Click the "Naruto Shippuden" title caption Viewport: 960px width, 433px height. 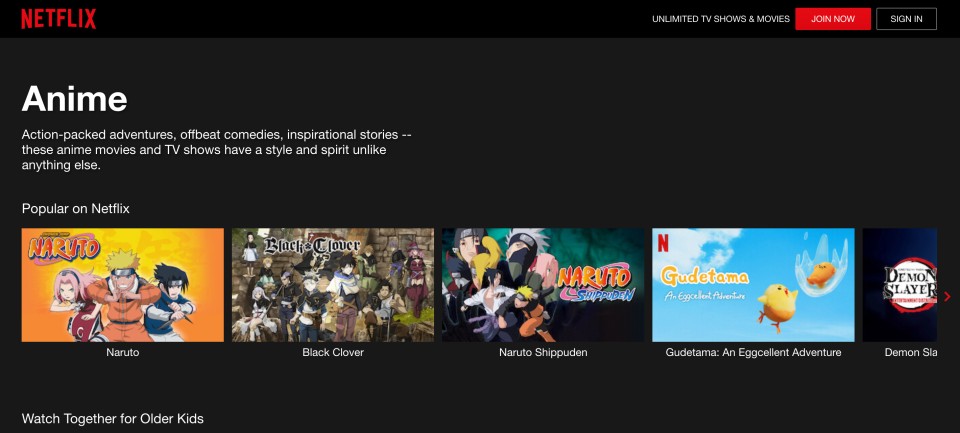click(543, 353)
